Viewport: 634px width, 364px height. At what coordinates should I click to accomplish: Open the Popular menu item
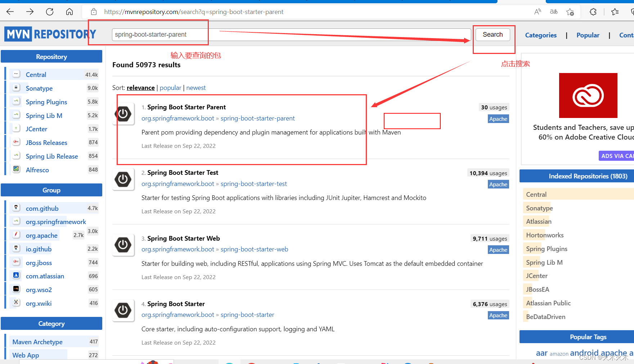coord(588,35)
